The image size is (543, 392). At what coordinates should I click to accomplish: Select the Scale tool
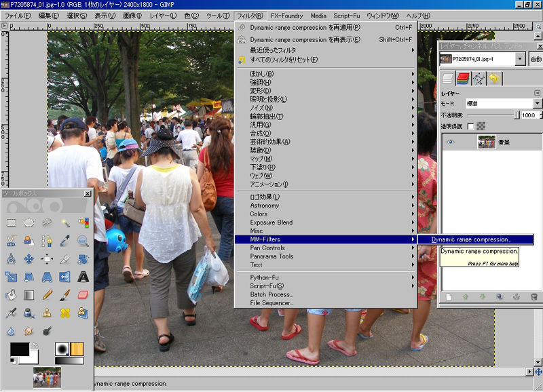(12, 277)
